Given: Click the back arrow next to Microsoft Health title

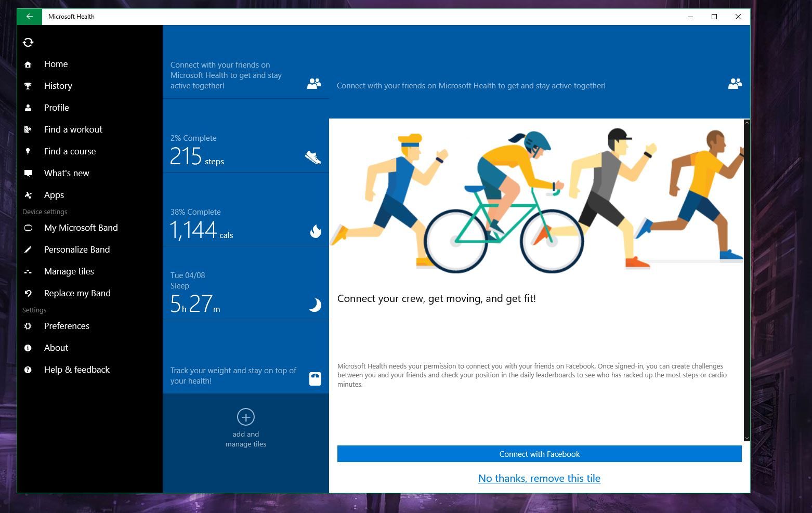Looking at the screenshot, I should (29, 16).
